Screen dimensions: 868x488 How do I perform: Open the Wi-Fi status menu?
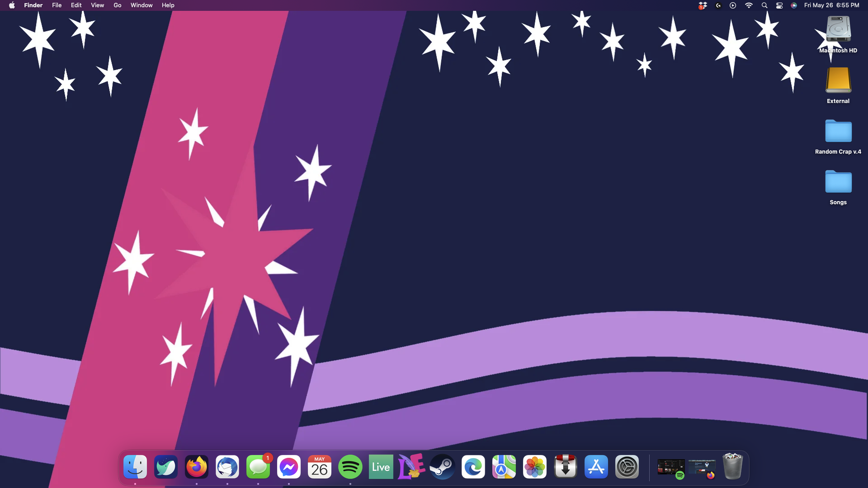[749, 5]
